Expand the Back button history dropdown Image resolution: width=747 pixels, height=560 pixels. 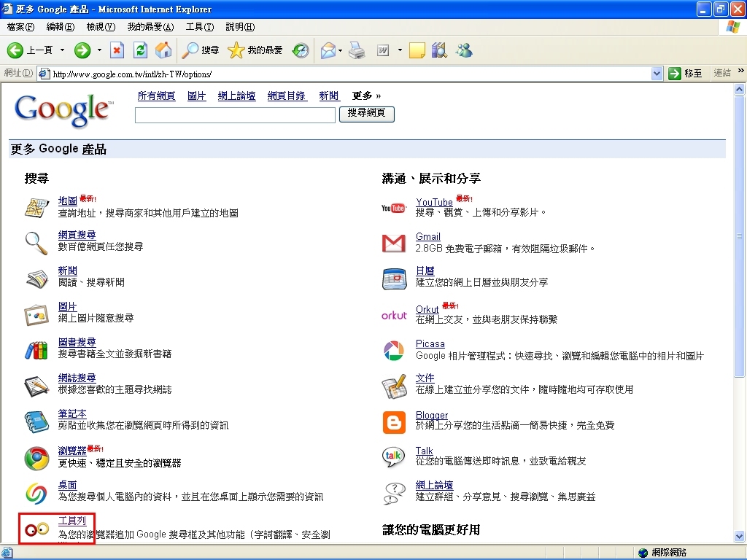point(63,50)
